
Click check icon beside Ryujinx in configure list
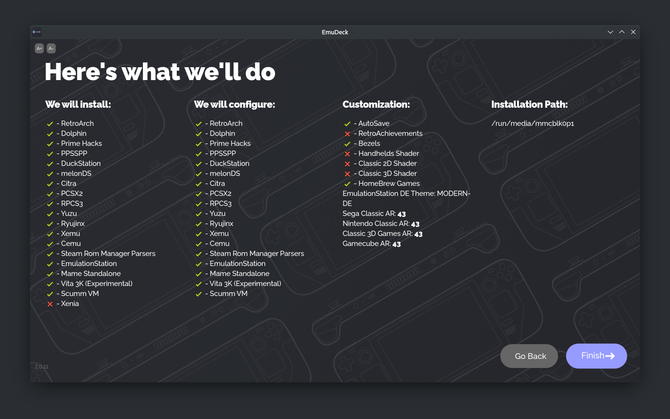click(x=199, y=224)
